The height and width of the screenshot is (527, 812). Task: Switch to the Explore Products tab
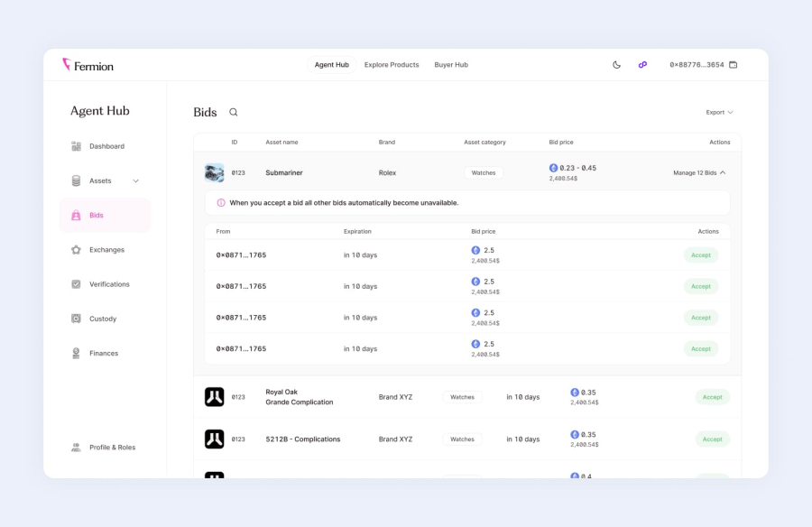[392, 65]
